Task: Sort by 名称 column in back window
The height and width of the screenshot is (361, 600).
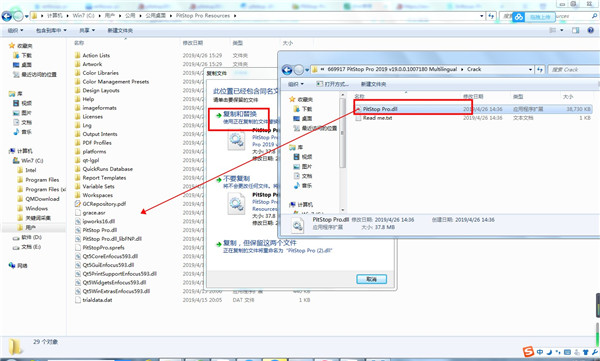Action: [79, 43]
